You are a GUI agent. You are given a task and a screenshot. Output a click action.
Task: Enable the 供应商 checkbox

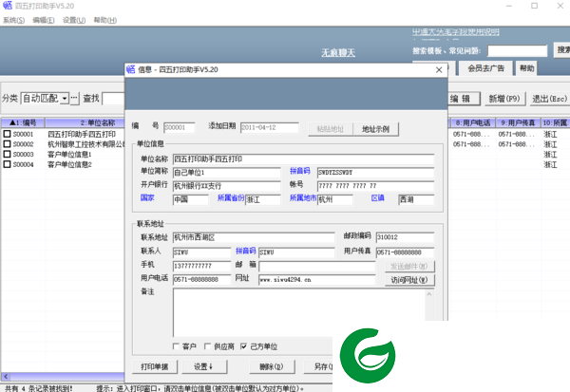pos(207,346)
